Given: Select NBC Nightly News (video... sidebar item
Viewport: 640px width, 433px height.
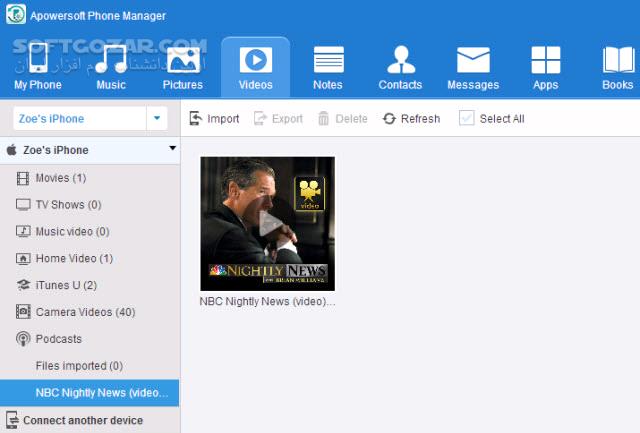Looking at the screenshot, I should coord(90,393).
